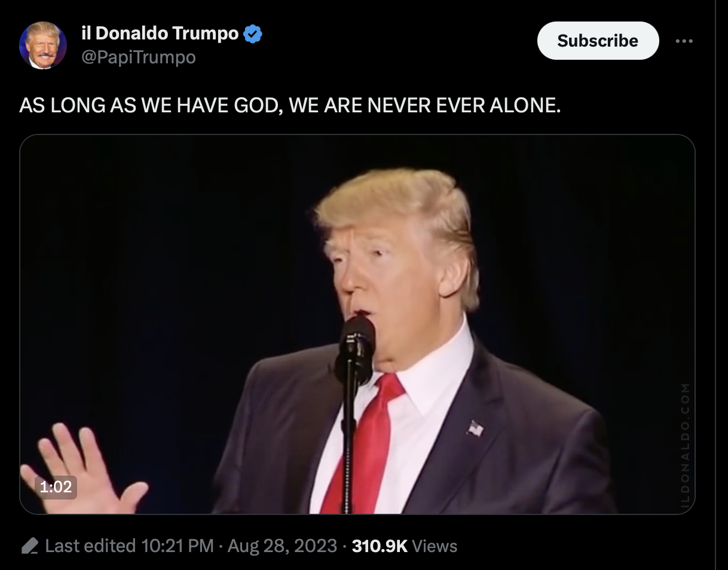Play the embedded speech video
This screenshot has width=728, height=570.
[x=357, y=324]
